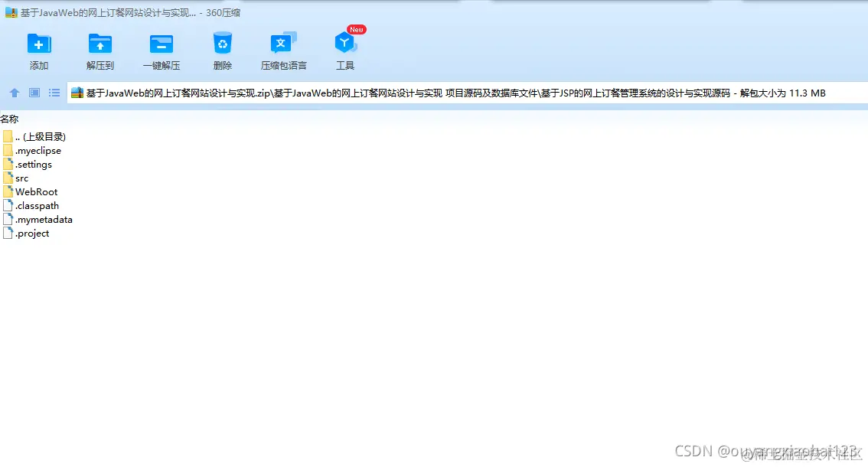
Task: Click the .mymetadata file icon
Action: (8, 220)
